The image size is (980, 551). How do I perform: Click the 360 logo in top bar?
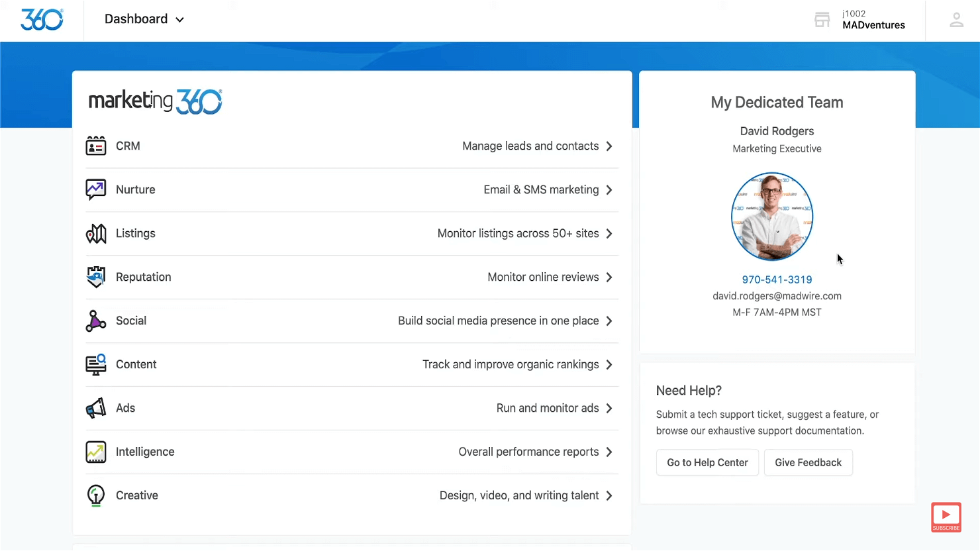42,19
